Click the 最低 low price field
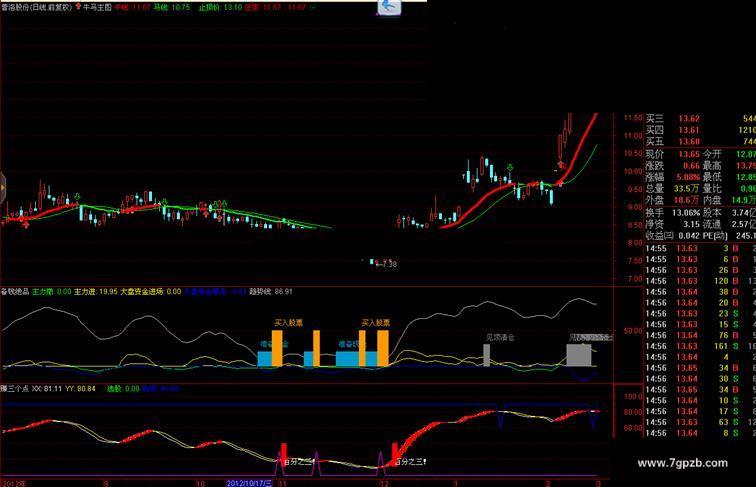This screenshot has width=756, height=487. pos(729,177)
